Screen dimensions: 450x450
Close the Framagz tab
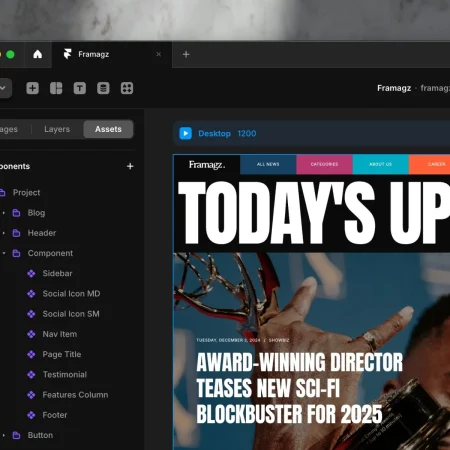click(159, 54)
